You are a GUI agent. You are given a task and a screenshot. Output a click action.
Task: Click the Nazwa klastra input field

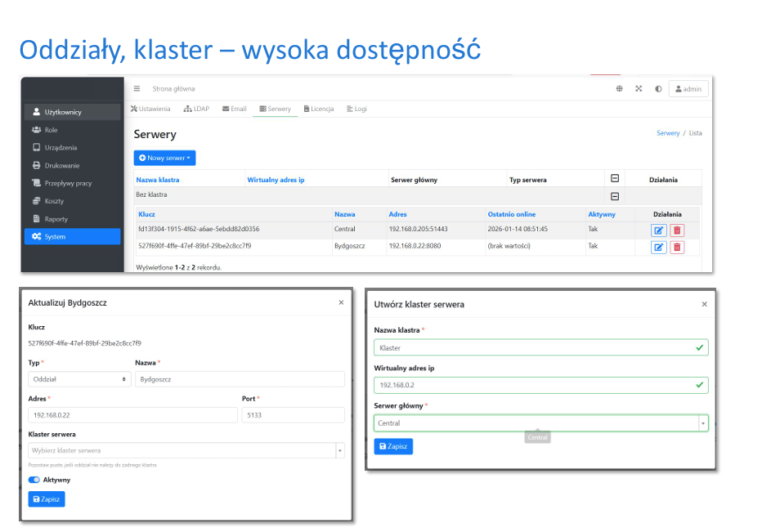click(x=541, y=347)
